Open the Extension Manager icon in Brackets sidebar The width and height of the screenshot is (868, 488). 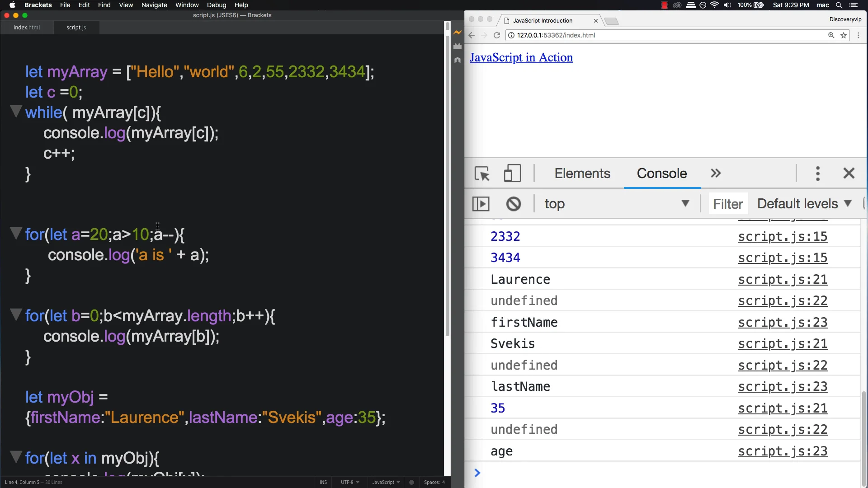(458, 46)
